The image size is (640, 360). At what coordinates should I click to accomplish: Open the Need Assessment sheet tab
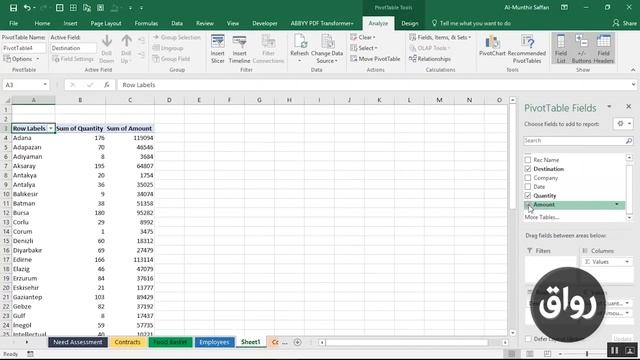tap(78, 342)
